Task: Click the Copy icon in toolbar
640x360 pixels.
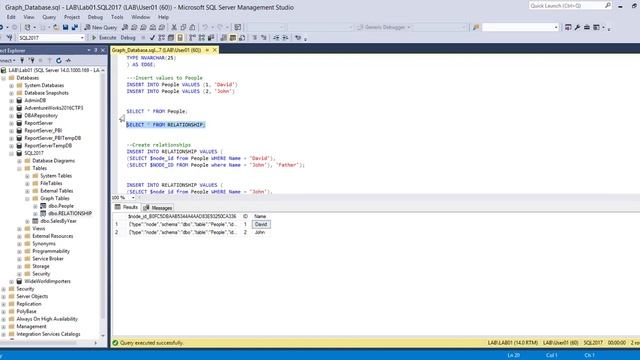Action: click(x=183, y=27)
